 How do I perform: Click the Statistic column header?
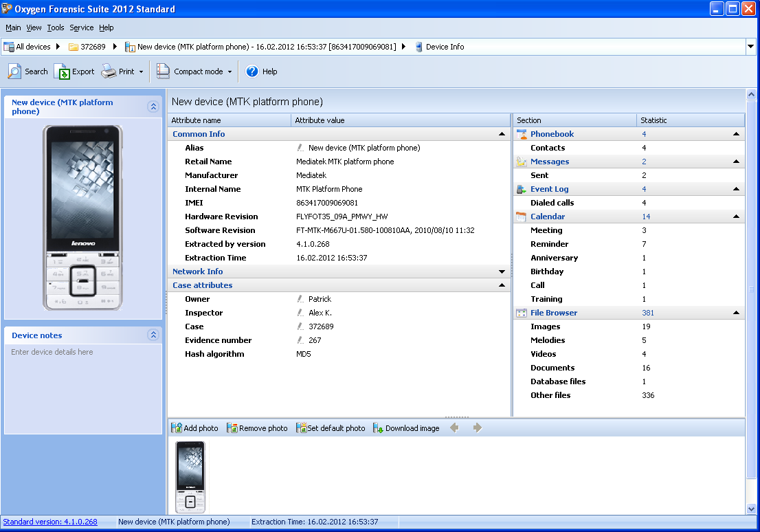click(690, 120)
